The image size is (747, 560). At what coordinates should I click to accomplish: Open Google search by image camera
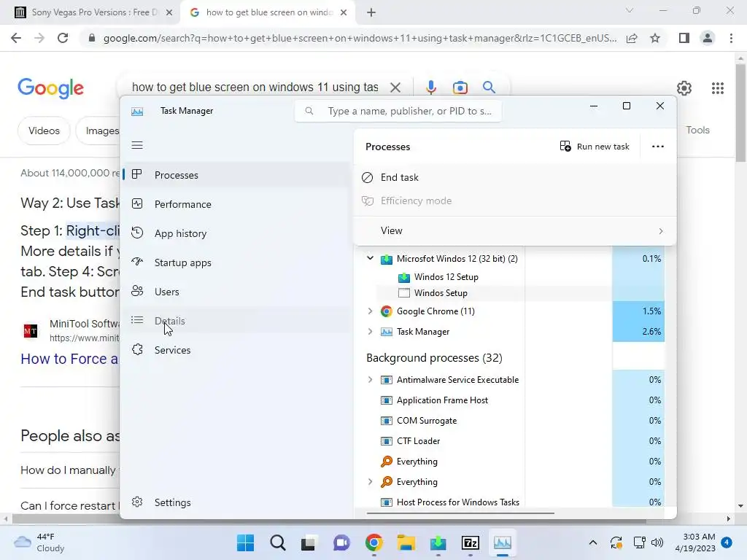[x=460, y=87]
